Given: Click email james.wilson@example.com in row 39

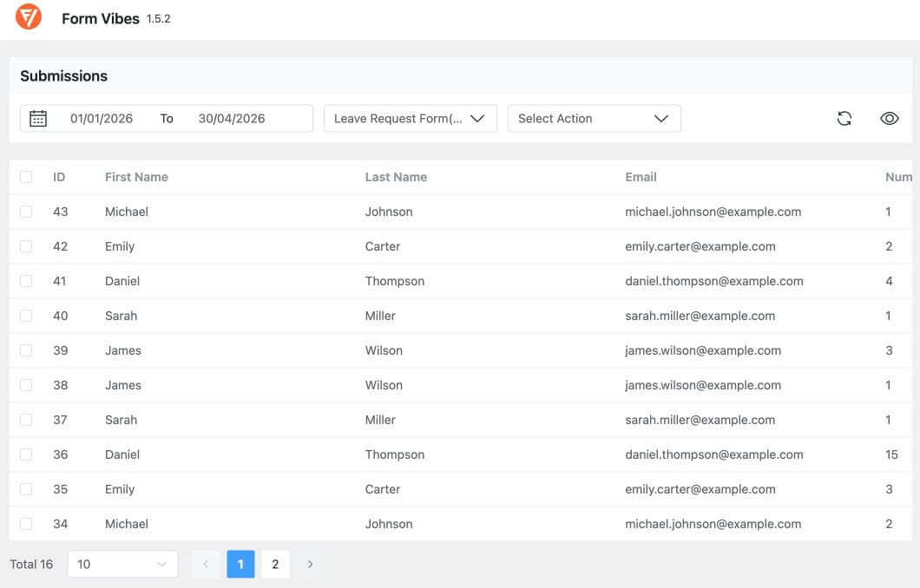Looking at the screenshot, I should [x=703, y=350].
